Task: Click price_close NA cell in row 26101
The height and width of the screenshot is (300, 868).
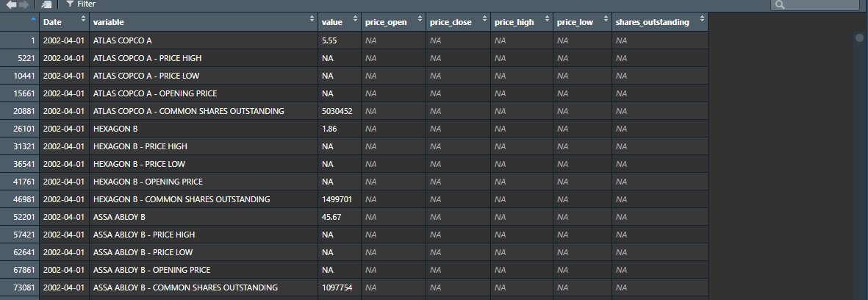Action: click(458, 129)
